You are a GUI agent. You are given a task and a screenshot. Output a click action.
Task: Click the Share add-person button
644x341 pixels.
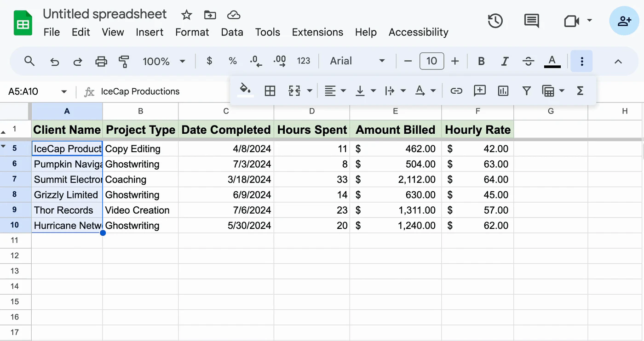pos(624,21)
